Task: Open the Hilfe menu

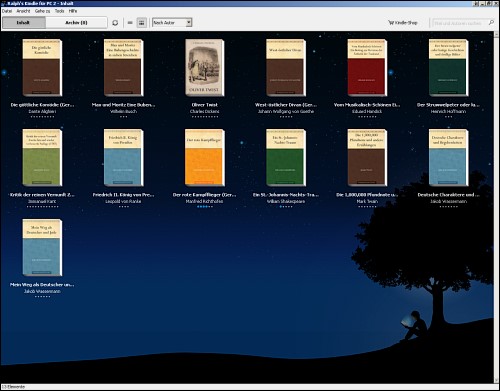Action: [73, 11]
